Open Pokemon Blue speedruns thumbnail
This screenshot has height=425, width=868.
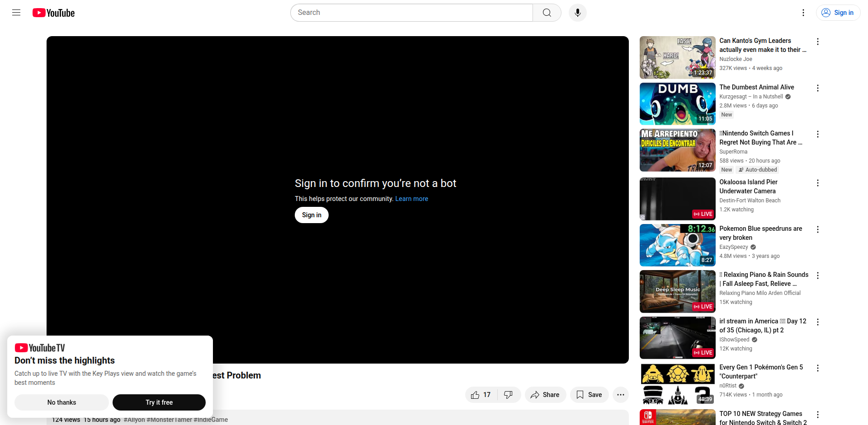point(678,245)
